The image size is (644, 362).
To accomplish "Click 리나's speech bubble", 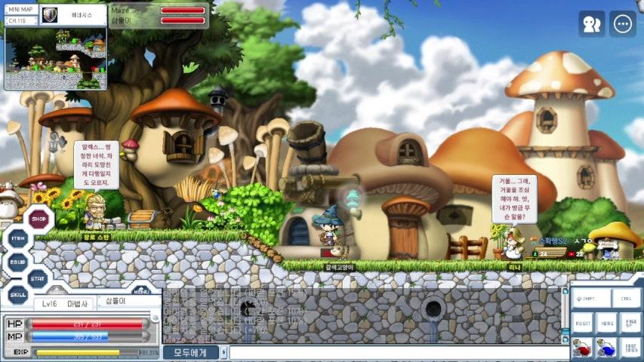I will point(514,199).
